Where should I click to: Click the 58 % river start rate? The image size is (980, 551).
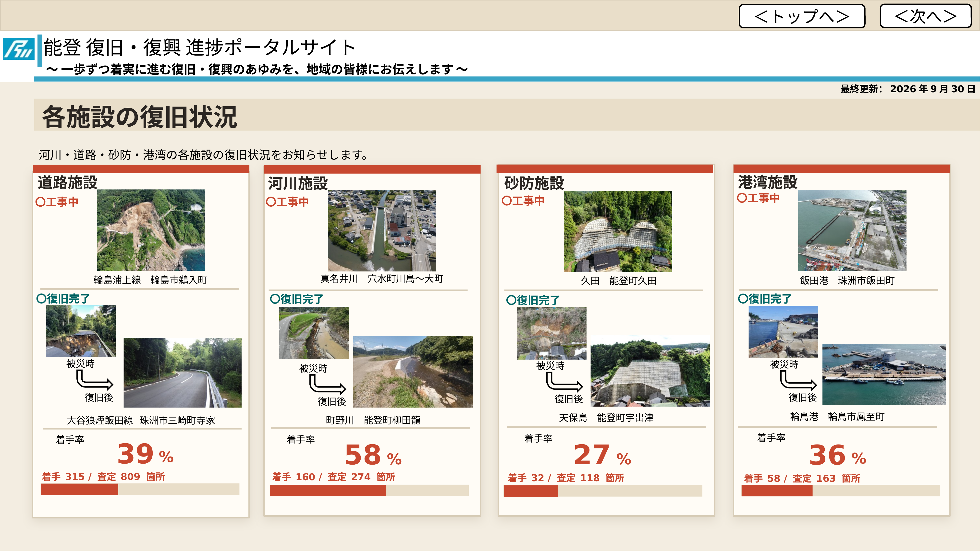pos(373,455)
